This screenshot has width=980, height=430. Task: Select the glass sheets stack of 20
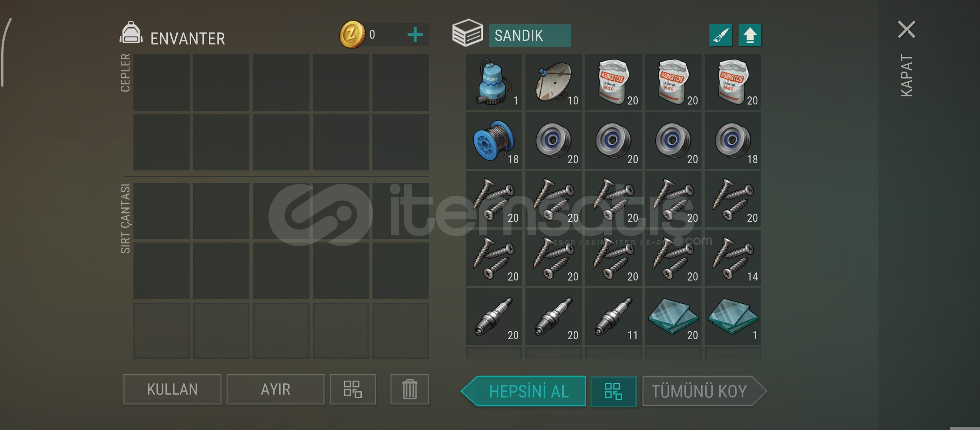[x=673, y=317]
